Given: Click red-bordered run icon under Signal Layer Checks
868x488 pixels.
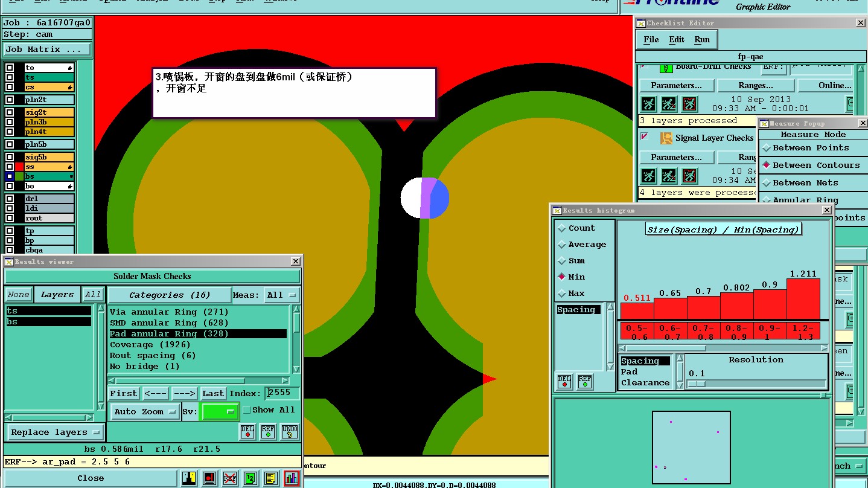Looking at the screenshot, I should click(689, 176).
